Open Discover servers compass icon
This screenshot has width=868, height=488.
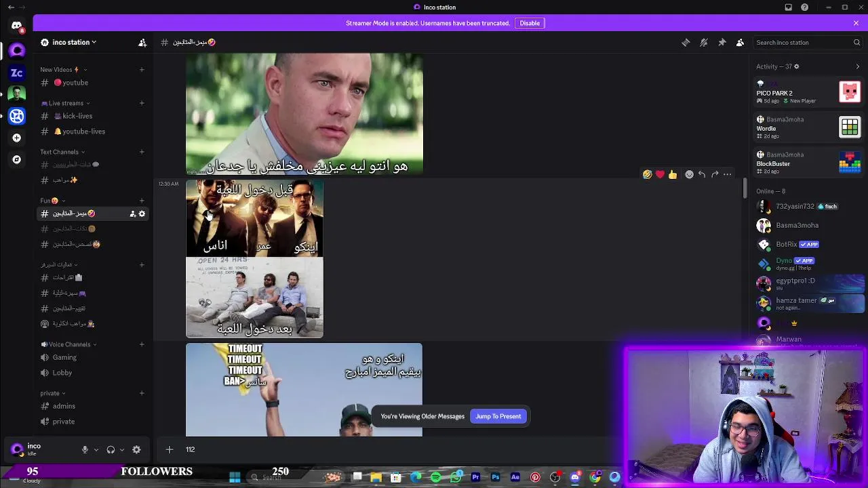[x=17, y=159]
